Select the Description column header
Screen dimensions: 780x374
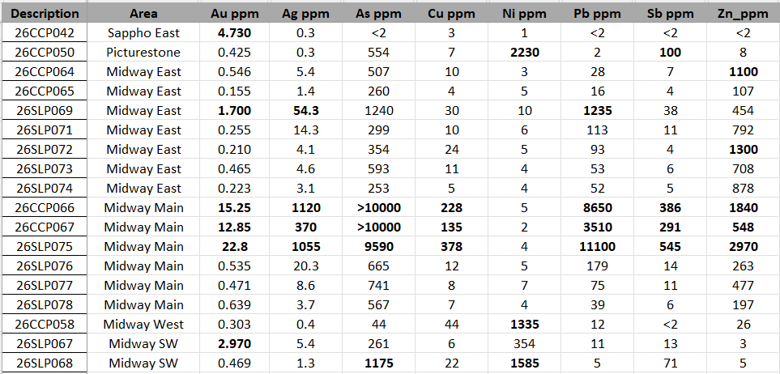click(44, 13)
